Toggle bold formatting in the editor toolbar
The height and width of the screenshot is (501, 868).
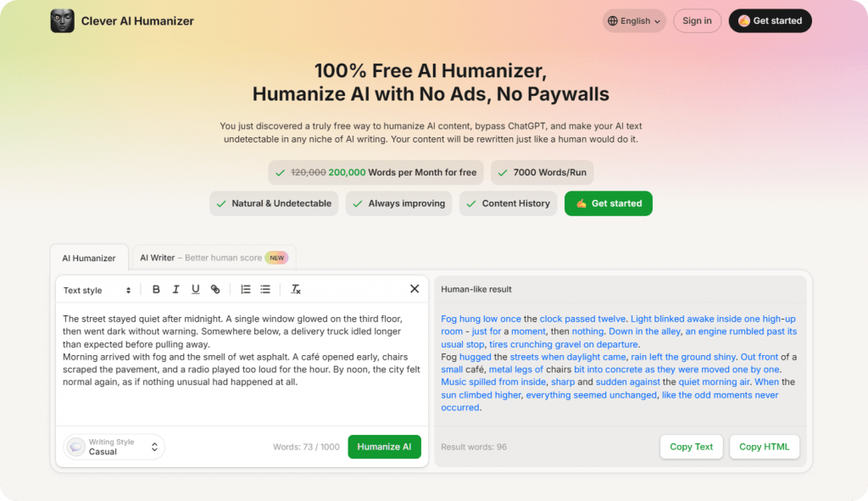[x=156, y=289]
